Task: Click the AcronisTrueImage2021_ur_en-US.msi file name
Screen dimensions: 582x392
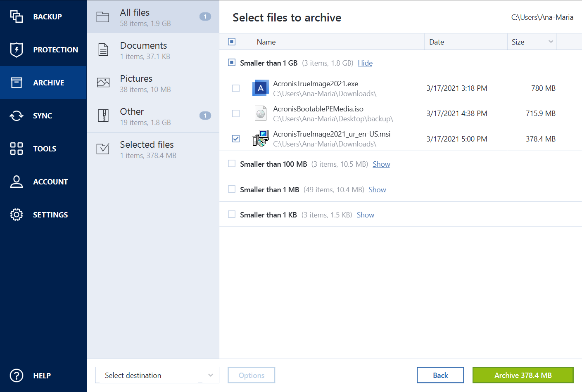Action: click(x=332, y=134)
